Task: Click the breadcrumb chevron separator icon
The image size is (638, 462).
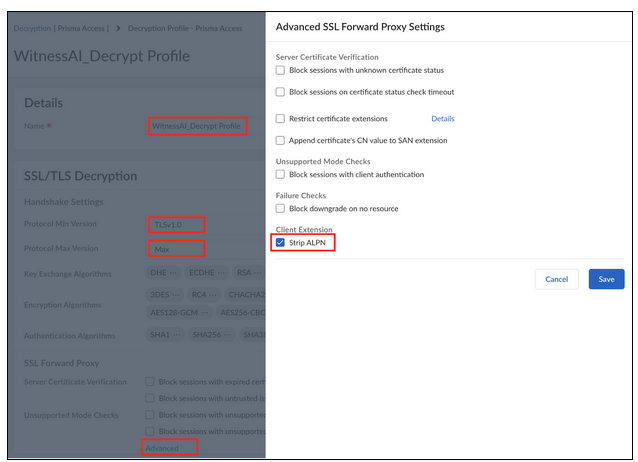Action: 118,28
